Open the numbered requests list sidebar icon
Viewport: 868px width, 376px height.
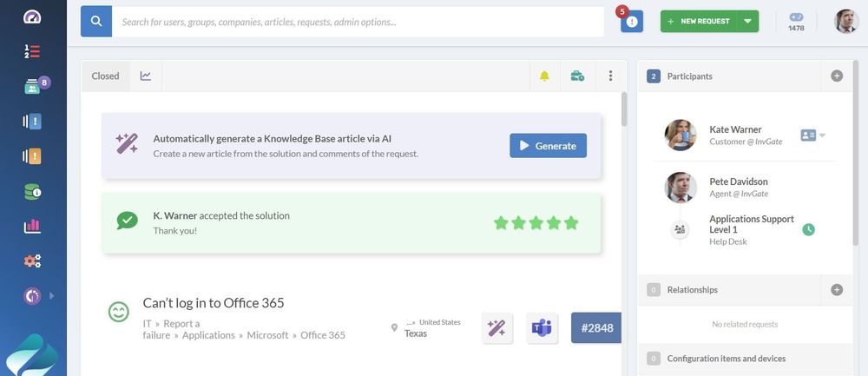[32, 51]
